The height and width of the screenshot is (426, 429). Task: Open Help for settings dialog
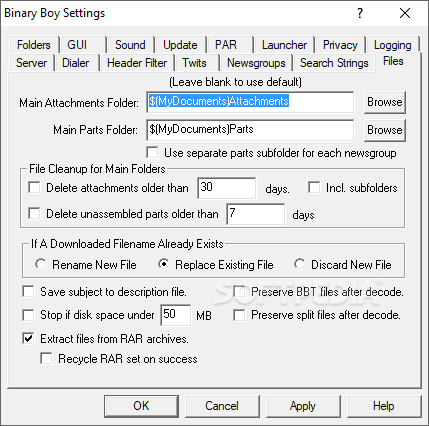pos(384,406)
